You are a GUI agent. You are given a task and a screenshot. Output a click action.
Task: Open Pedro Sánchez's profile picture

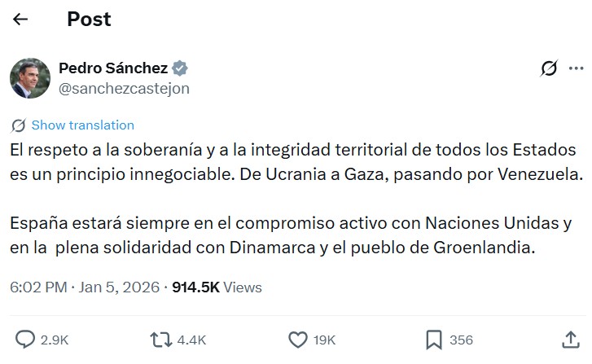tap(29, 77)
